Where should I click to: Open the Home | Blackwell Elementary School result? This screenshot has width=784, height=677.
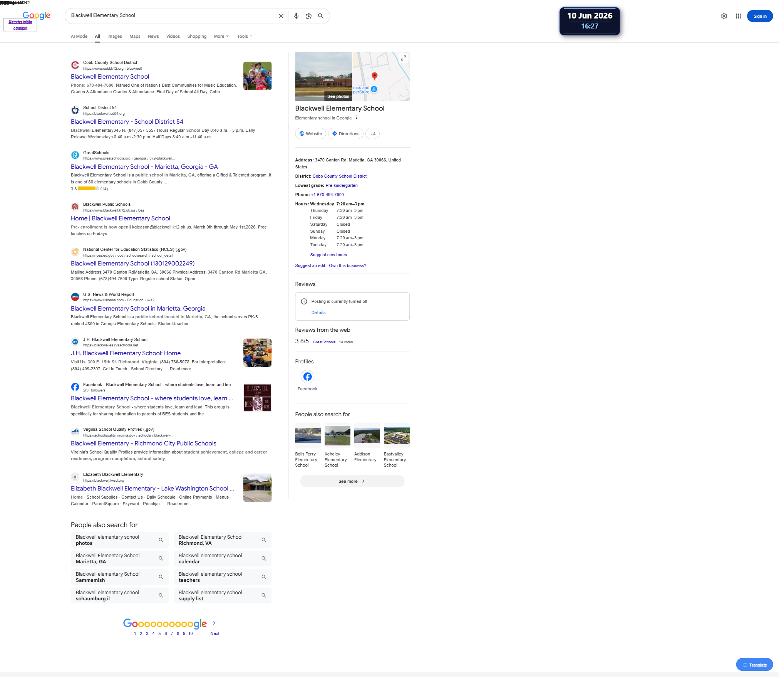[121, 218]
